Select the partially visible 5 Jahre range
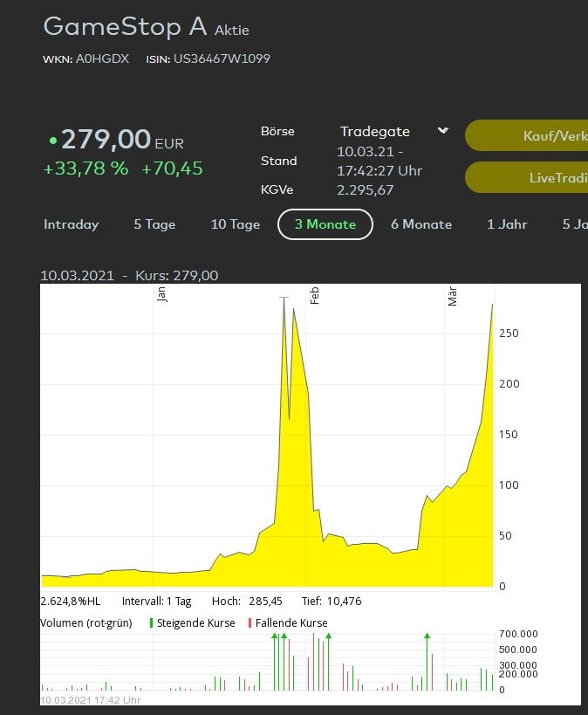 pyautogui.click(x=574, y=224)
